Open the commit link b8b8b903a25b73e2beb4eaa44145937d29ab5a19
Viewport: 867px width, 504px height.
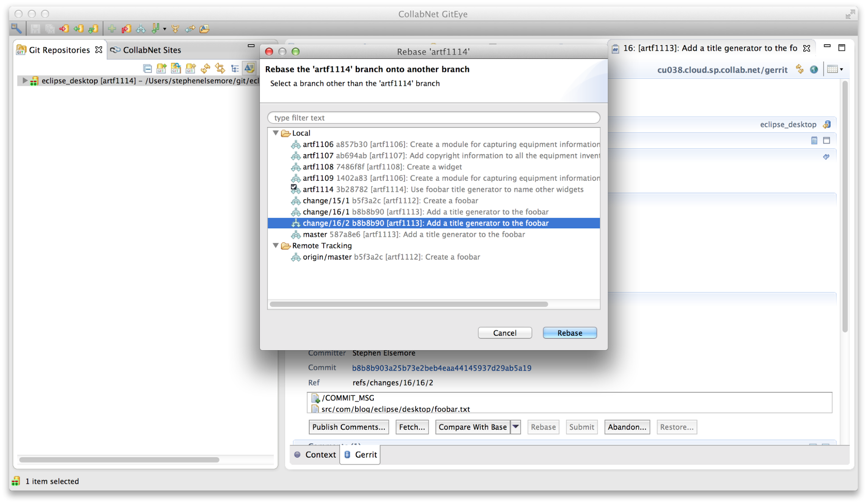(x=441, y=367)
